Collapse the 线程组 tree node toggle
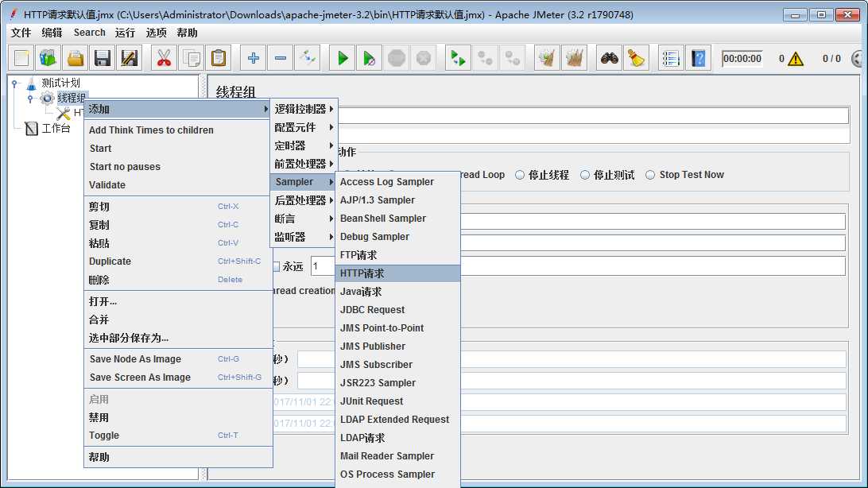This screenshot has width=868, height=488. click(30, 99)
